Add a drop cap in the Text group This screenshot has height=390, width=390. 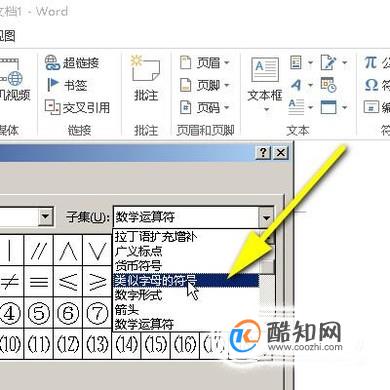click(x=296, y=107)
